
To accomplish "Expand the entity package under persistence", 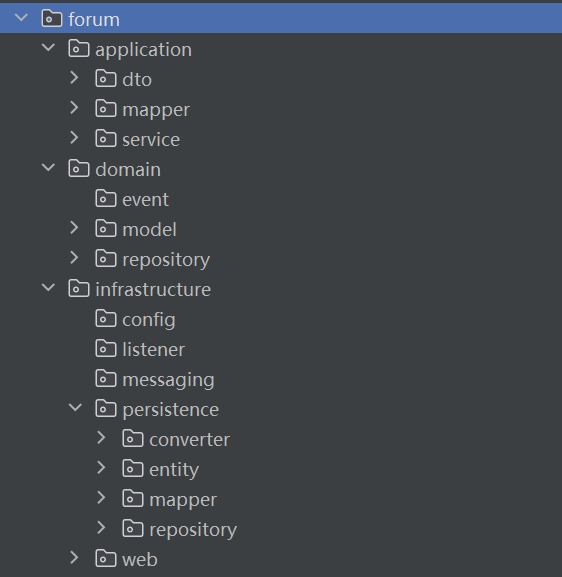I will pos(101,468).
